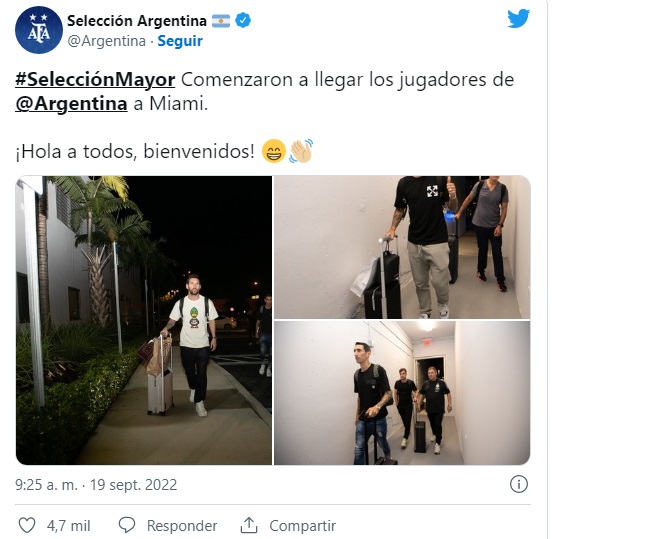Click the reply speech bubble icon

point(126,525)
